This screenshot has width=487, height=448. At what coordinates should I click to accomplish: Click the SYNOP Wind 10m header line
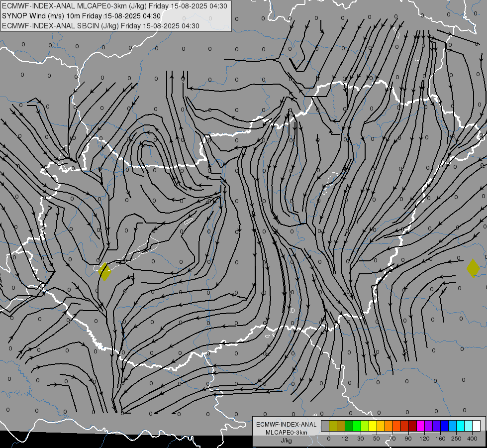pos(82,16)
